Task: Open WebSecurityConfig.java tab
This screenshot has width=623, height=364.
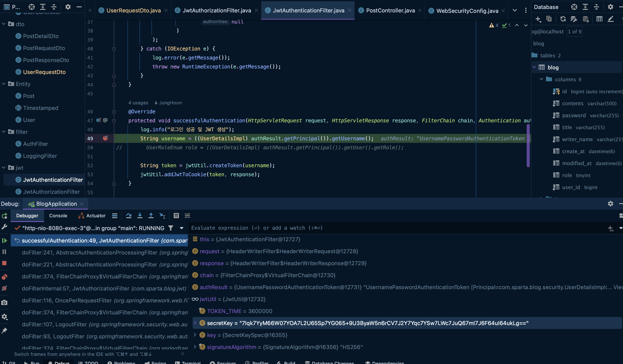Action: click(x=467, y=11)
